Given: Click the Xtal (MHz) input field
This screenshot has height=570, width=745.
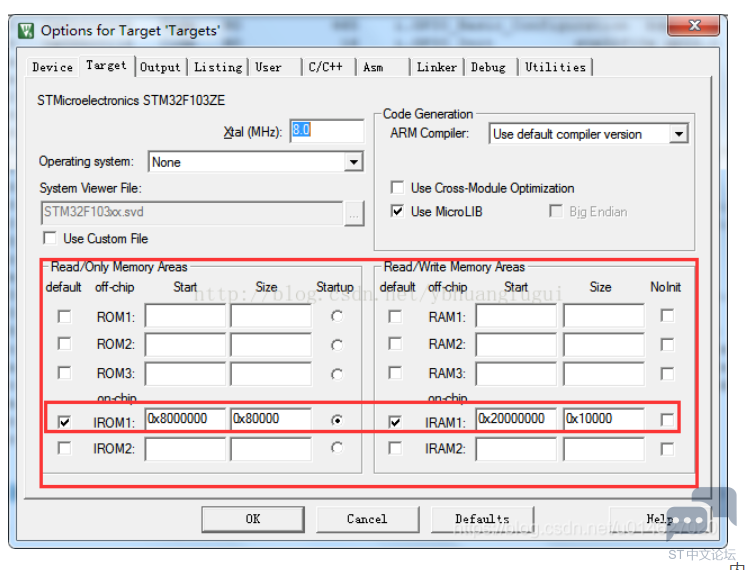Looking at the screenshot, I should point(327,131).
